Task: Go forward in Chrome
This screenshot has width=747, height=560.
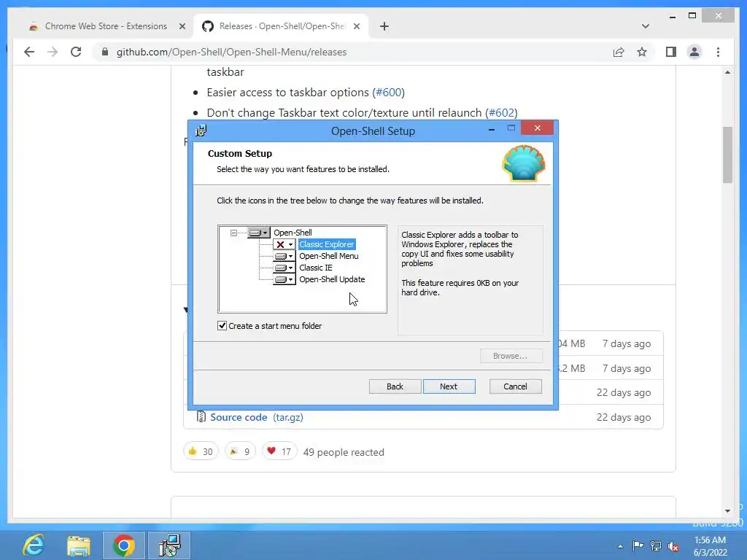Action: (x=53, y=52)
